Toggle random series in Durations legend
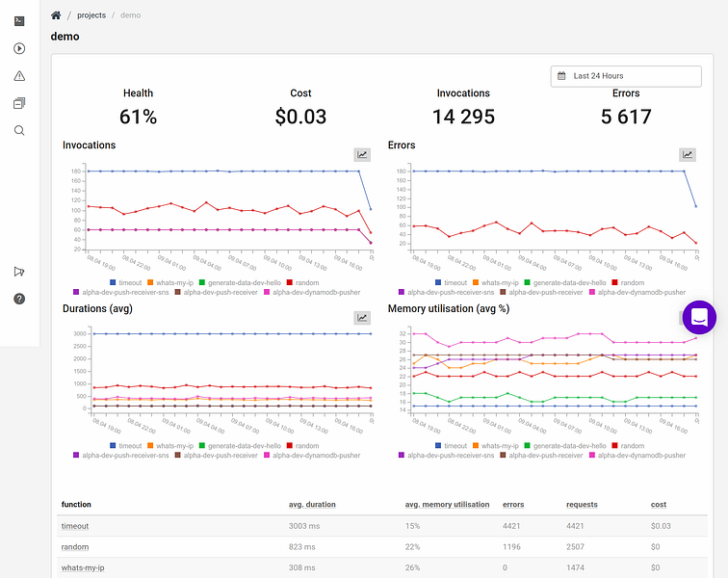728x578 pixels. pyautogui.click(x=302, y=446)
